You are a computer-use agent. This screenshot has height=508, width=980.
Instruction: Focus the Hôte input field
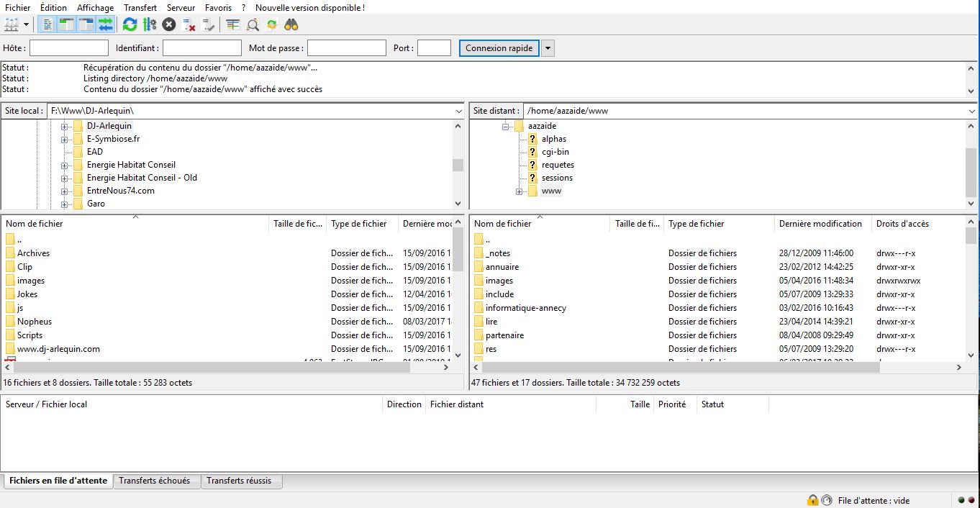tap(68, 48)
